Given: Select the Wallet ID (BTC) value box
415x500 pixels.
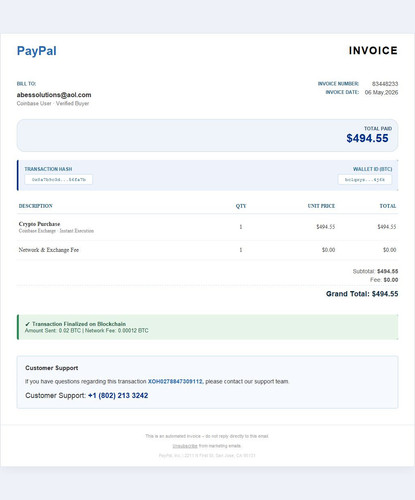Looking at the screenshot, I should pos(365,180).
